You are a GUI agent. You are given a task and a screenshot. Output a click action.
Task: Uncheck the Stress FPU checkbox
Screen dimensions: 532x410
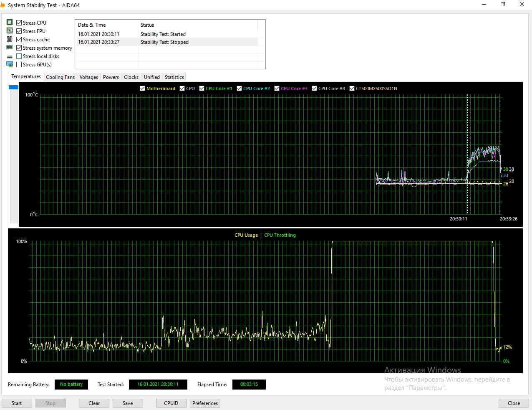click(19, 31)
